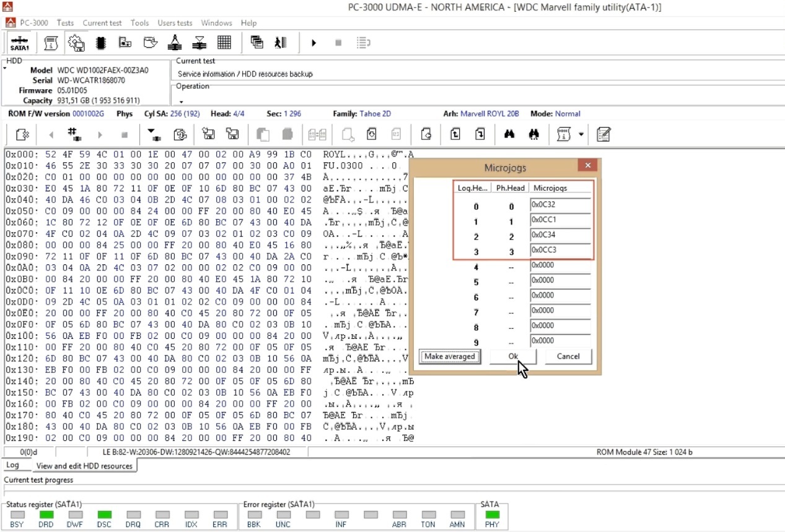Open the HDD passport scroll icon

pos(51,43)
